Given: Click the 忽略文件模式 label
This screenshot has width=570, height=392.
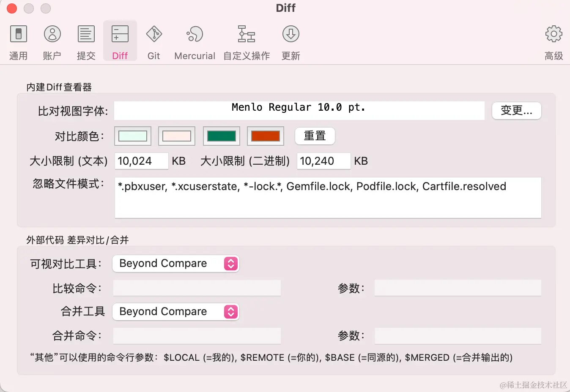Looking at the screenshot, I should pyautogui.click(x=68, y=184).
